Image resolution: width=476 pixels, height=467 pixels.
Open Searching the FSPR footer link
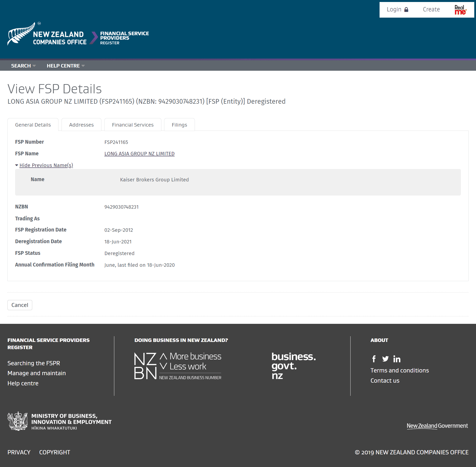coord(34,363)
